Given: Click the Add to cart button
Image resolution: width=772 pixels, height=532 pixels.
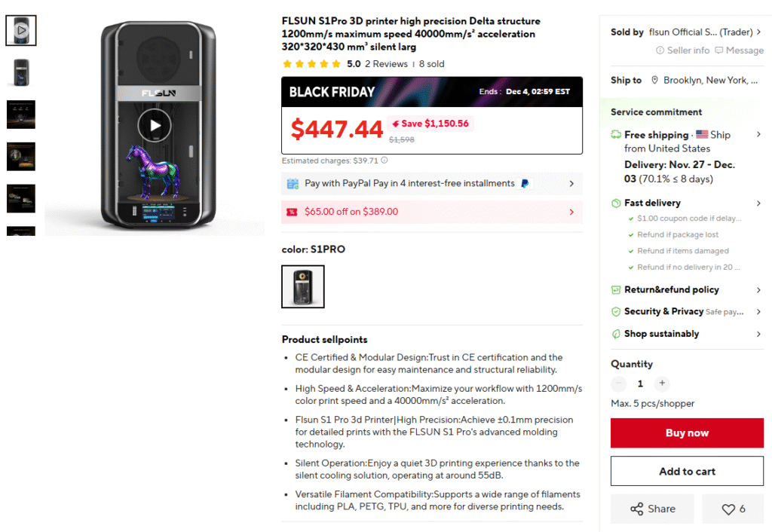Looking at the screenshot, I should point(687,472).
